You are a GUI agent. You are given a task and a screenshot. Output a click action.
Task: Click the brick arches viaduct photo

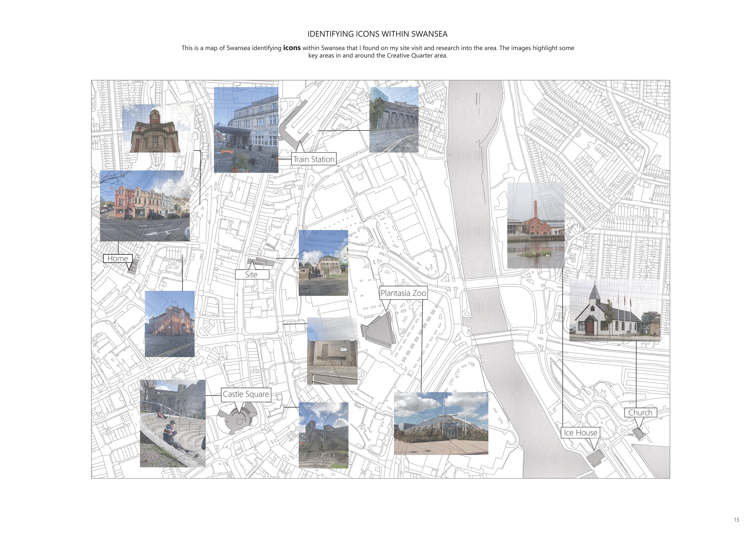point(394,120)
